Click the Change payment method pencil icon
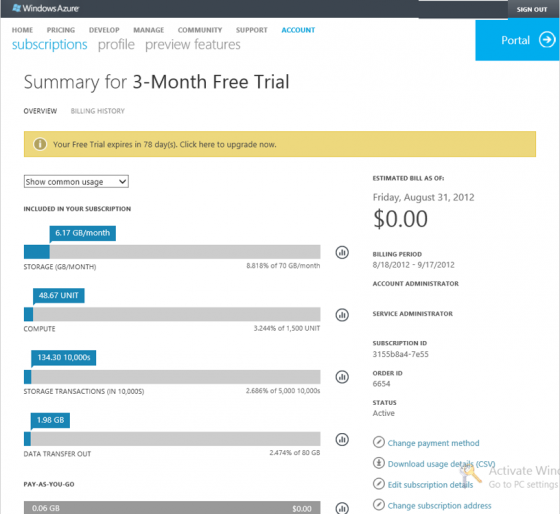This screenshot has width=560, height=514. point(379,442)
